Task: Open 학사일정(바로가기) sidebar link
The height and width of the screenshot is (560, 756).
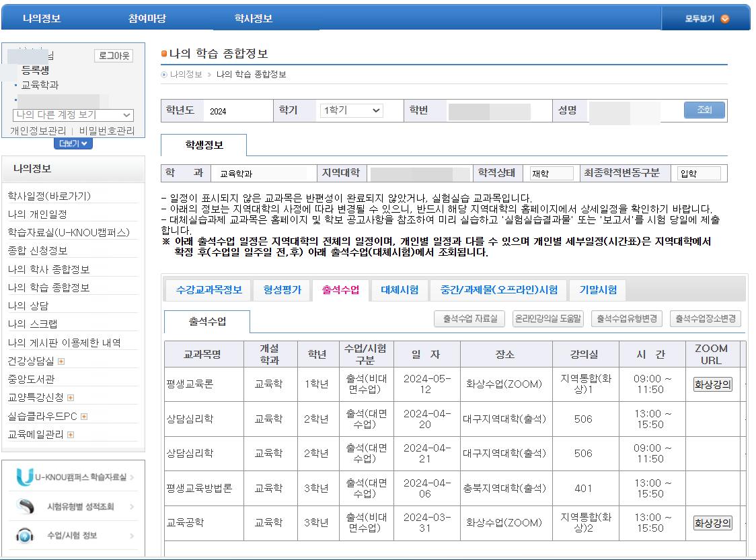Action: point(49,196)
